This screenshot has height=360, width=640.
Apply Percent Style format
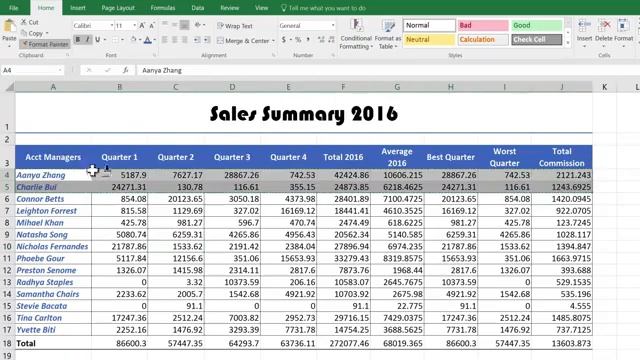click(298, 40)
